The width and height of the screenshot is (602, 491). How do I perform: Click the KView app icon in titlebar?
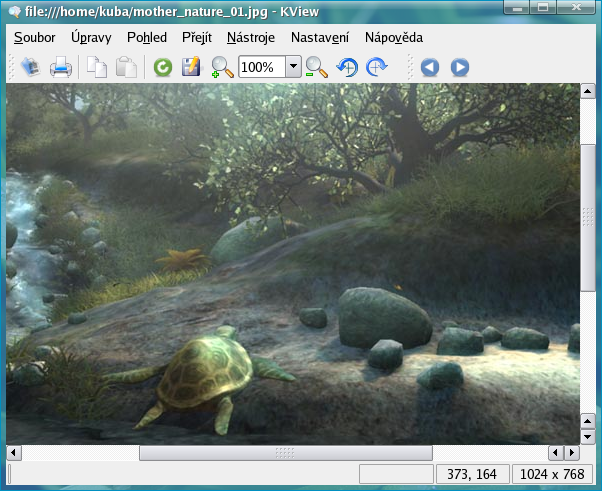15,12
